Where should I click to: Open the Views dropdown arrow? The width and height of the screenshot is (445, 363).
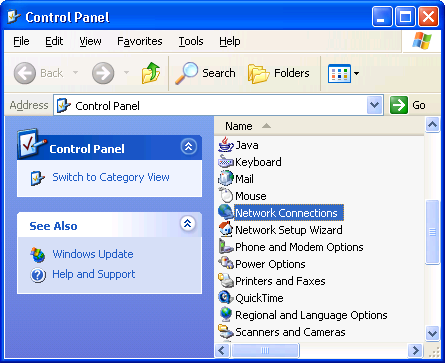coord(356,73)
